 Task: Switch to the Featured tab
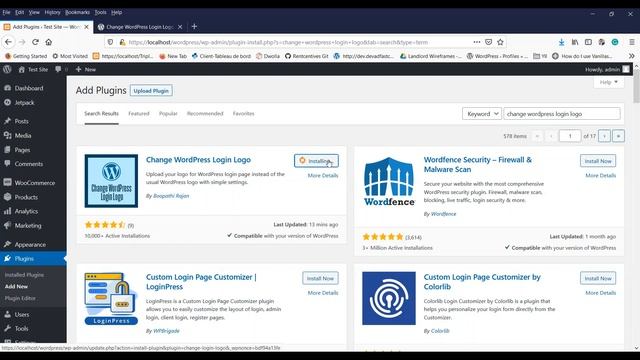tap(139, 113)
